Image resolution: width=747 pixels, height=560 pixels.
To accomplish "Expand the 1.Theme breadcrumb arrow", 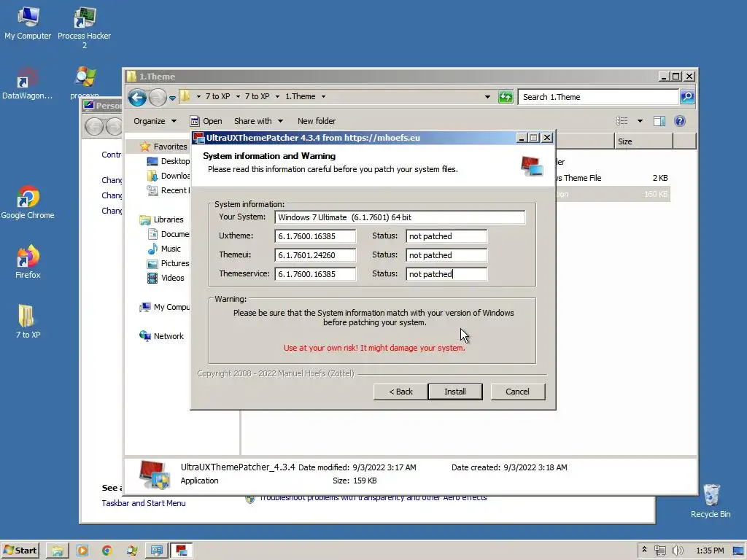I will 323,97.
